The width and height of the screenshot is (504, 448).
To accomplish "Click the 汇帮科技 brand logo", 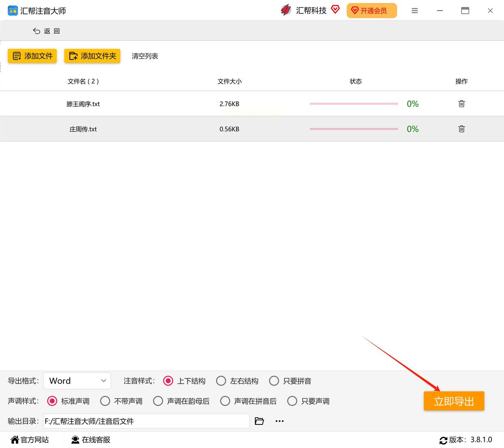I will tap(286, 11).
